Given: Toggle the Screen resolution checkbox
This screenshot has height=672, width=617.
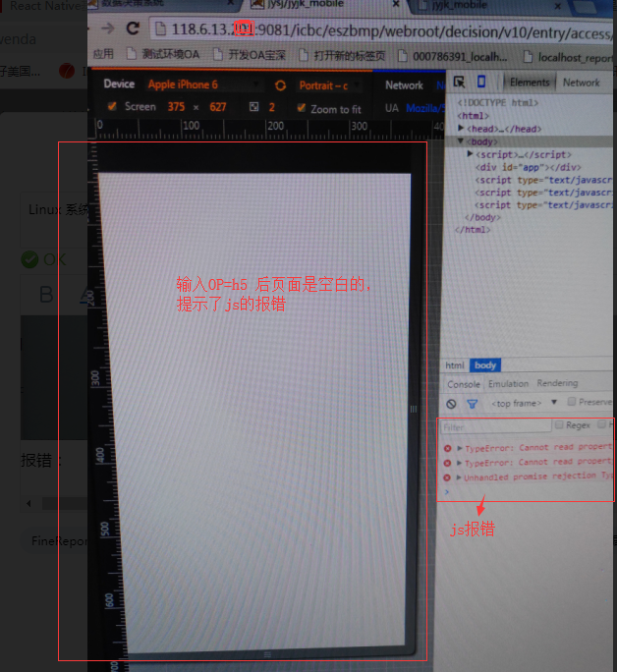Looking at the screenshot, I should (x=112, y=106).
